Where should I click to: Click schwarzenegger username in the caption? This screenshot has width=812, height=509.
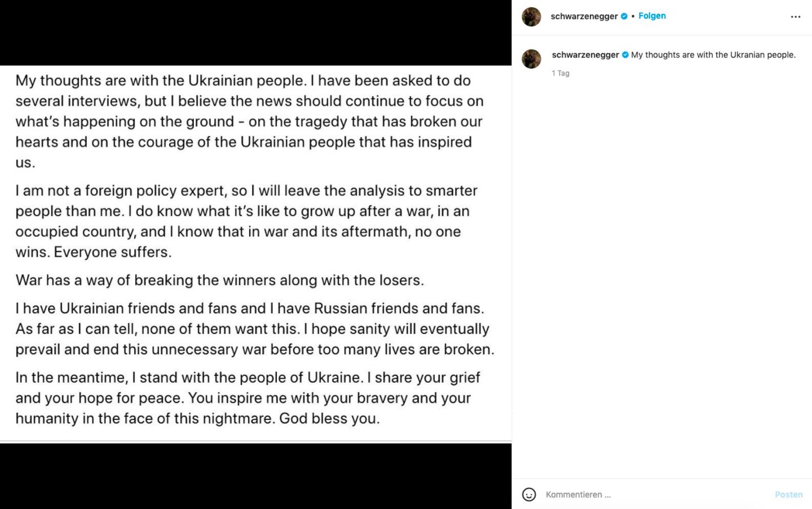coord(585,55)
